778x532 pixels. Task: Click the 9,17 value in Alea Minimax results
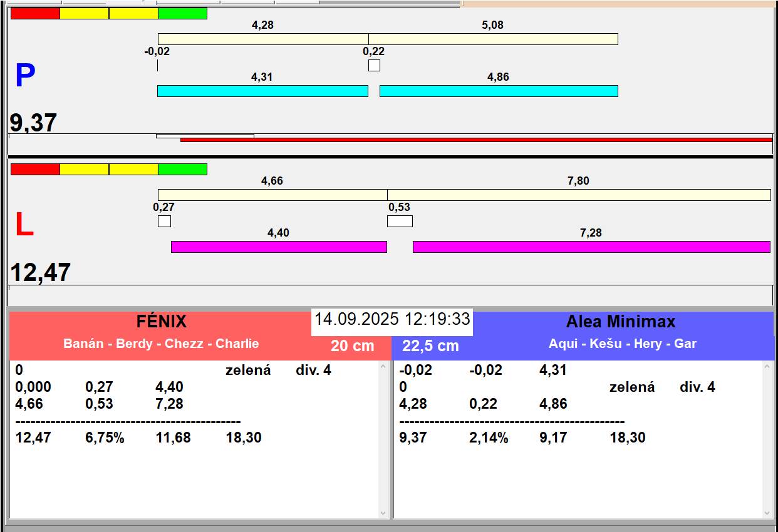click(553, 437)
